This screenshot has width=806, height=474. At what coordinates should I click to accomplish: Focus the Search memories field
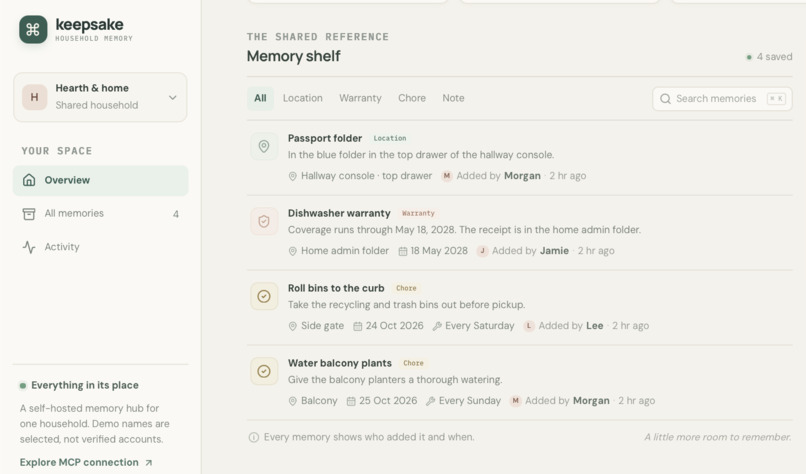(722, 99)
